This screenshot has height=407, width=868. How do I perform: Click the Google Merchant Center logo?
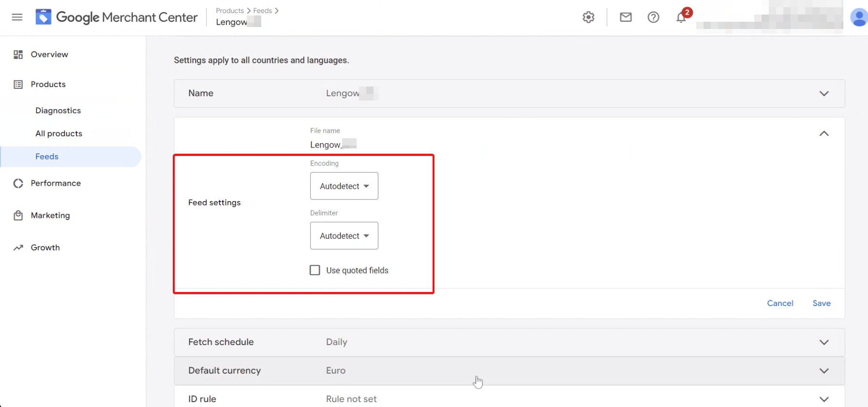[44, 17]
